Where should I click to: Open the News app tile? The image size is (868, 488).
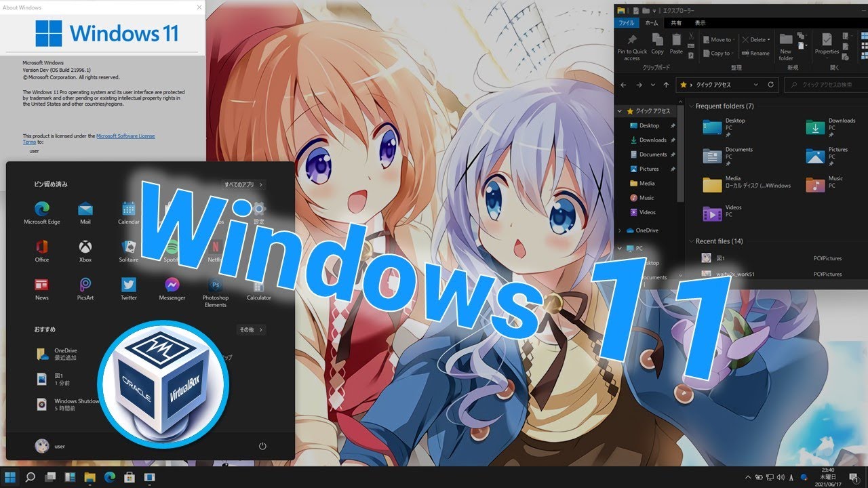tap(42, 289)
